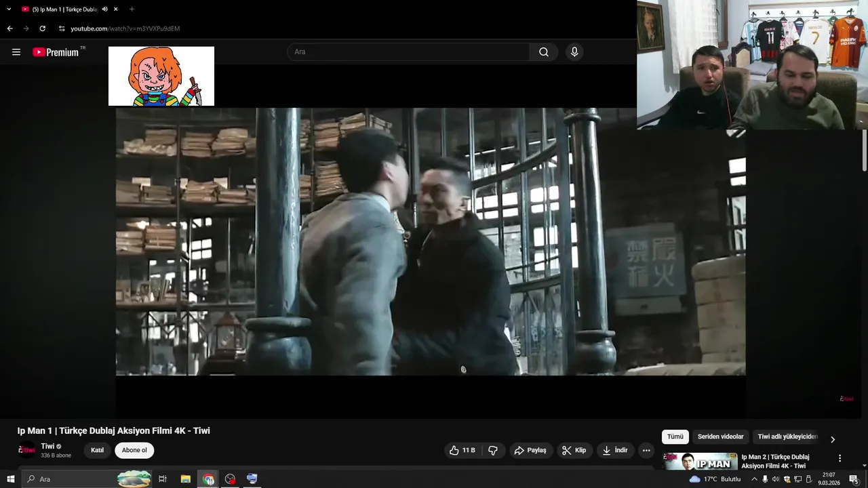Switch to Chrome on the taskbar
Viewport: 868px width, 488px height.
point(208,479)
